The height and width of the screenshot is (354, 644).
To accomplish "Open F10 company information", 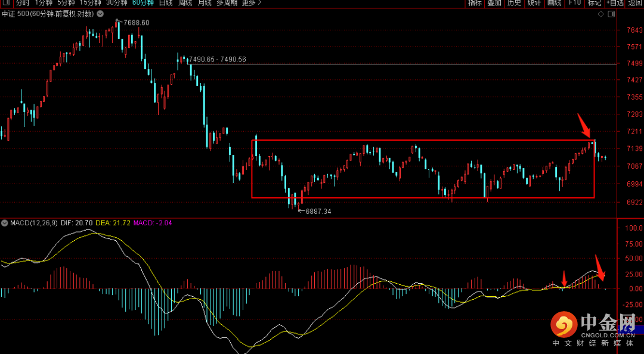I will [x=575, y=3].
